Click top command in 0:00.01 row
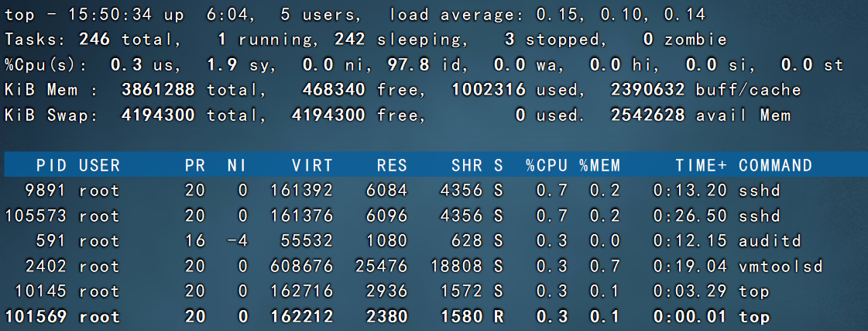 [754, 318]
